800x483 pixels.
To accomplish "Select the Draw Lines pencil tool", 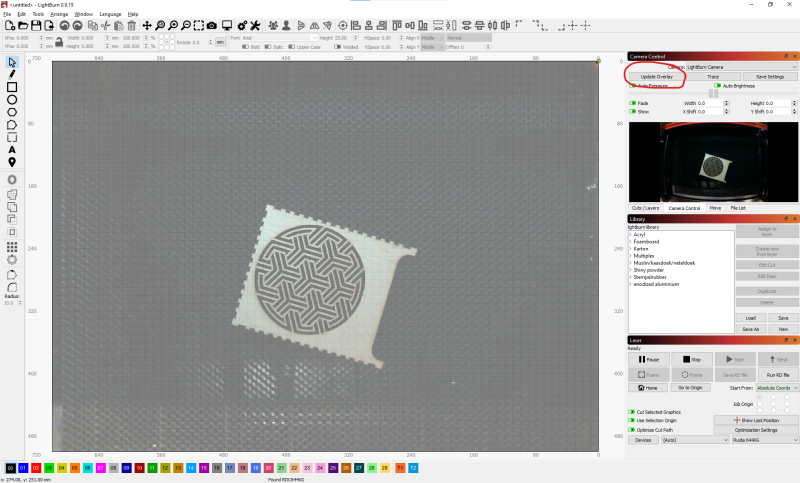I will 12,74.
